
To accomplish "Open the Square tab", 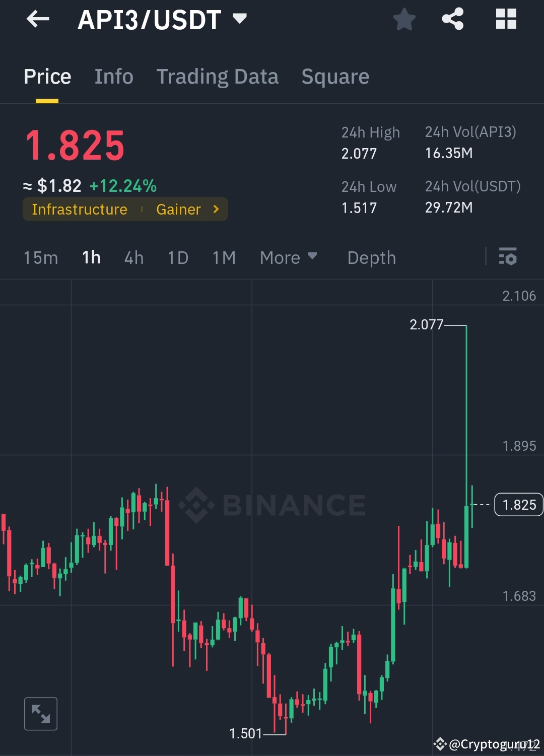I will pyautogui.click(x=335, y=76).
